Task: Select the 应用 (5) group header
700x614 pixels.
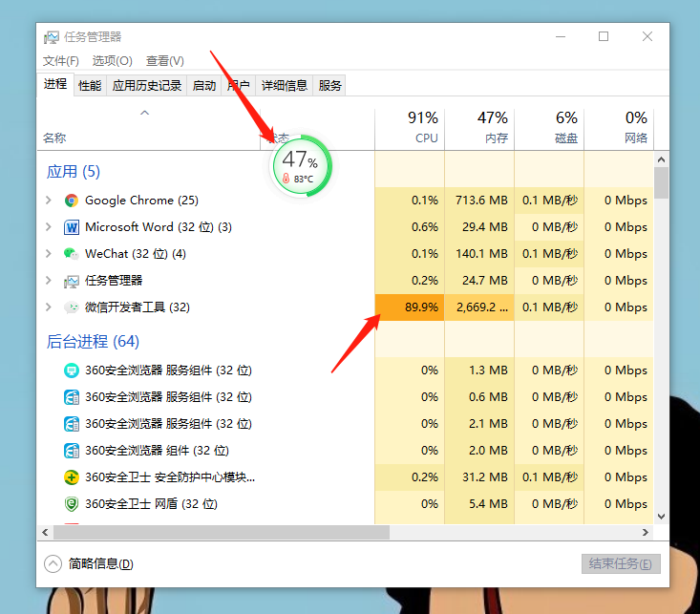Action: (74, 172)
